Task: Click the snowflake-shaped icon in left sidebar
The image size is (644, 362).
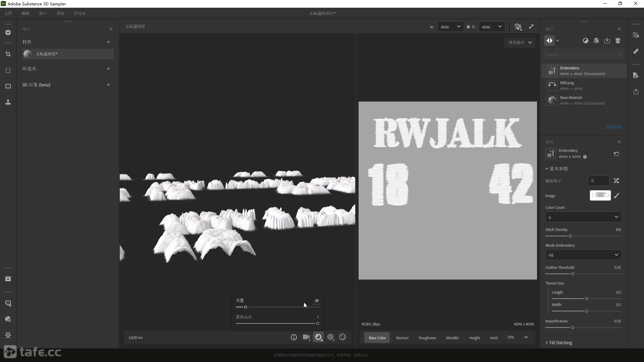Action: (8, 335)
